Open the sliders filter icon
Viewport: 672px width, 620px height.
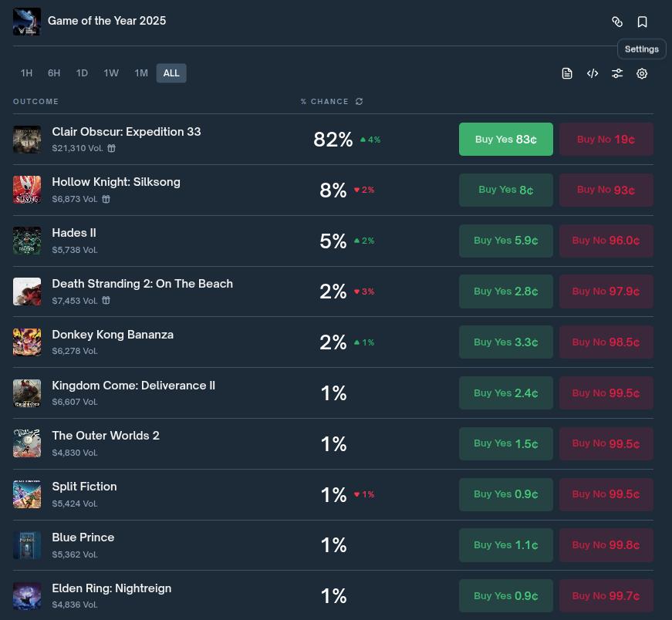click(x=617, y=73)
